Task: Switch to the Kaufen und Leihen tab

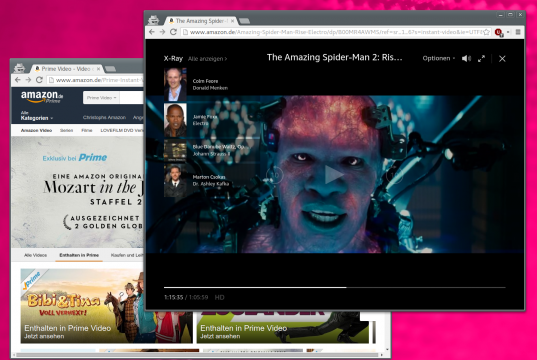Action: click(127, 255)
